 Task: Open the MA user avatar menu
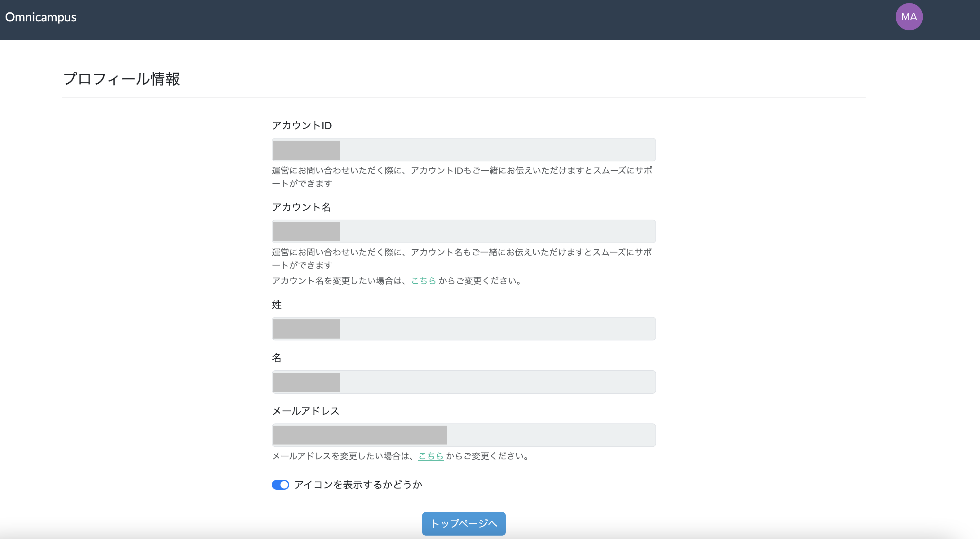pos(908,17)
